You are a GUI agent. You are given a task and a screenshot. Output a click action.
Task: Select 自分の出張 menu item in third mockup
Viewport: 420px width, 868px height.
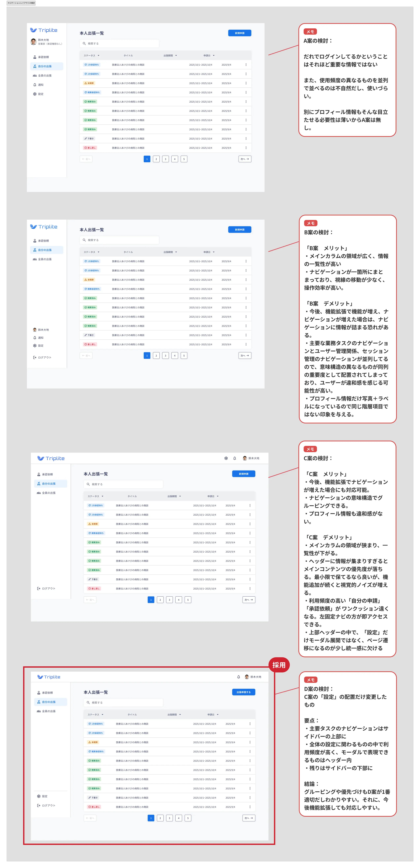[49, 483]
